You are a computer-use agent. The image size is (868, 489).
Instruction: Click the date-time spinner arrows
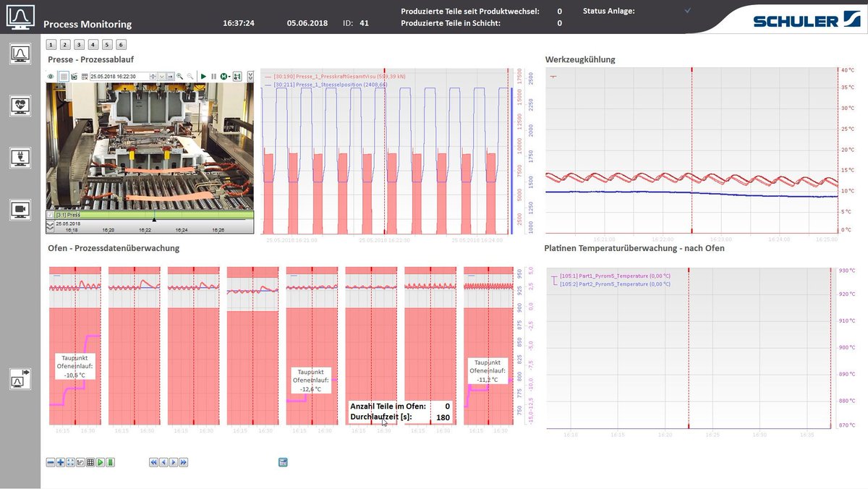point(153,76)
